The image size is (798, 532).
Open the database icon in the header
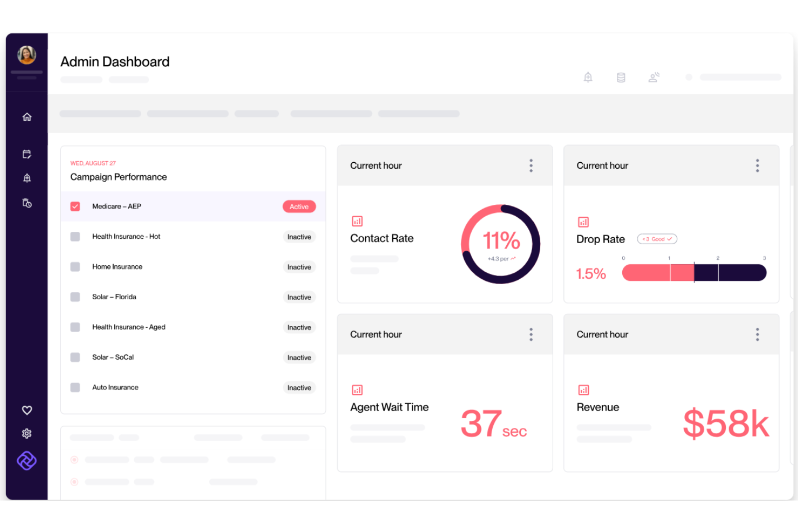pos(621,77)
